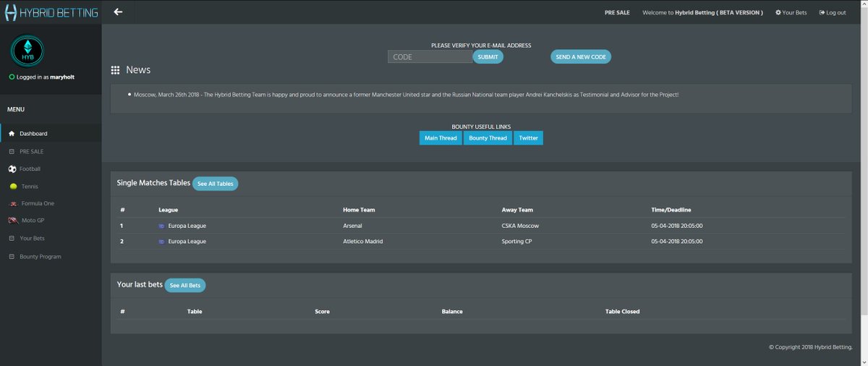This screenshot has height=366, width=868.
Task: Click the Home Team column header
Action: tap(359, 210)
